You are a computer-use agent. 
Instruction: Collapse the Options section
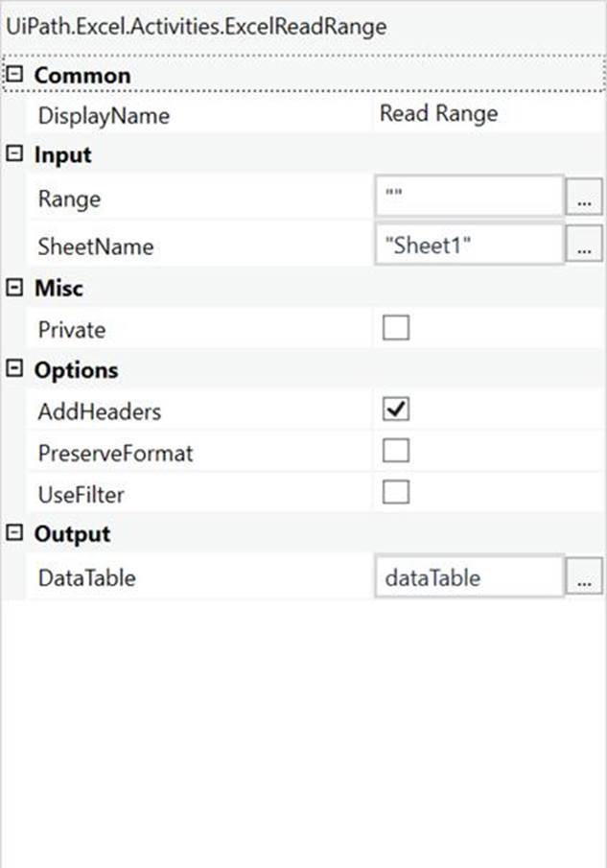coord(13,370)
